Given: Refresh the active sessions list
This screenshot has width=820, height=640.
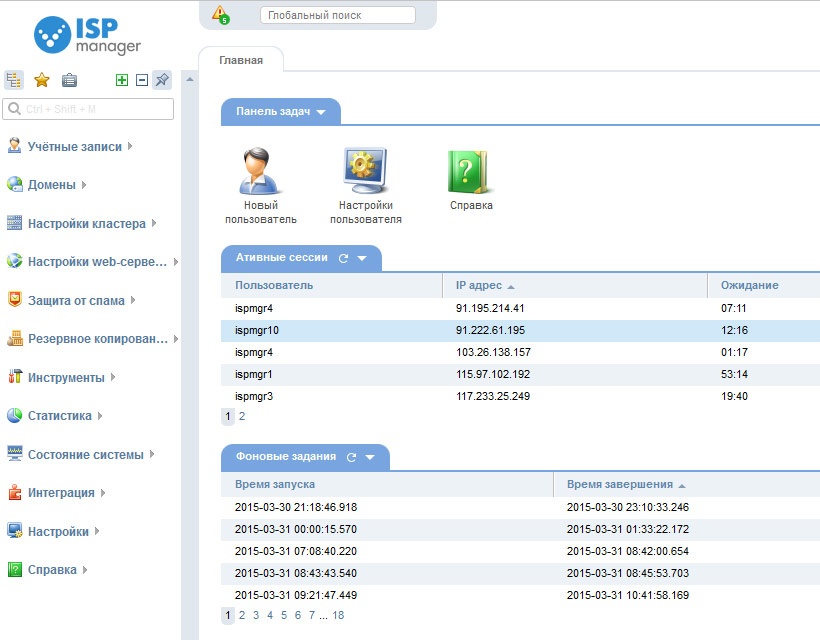Looking at the screenshot, I should [x=343, y=258].
